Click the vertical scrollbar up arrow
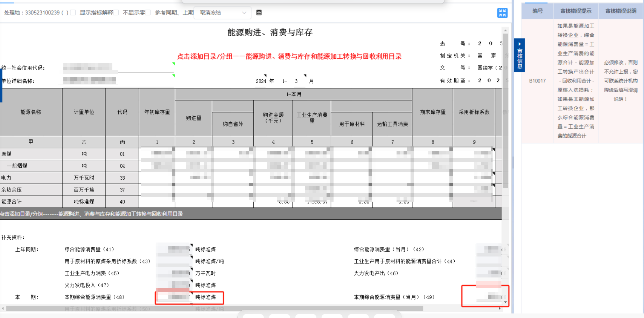Screen dimensions: 644x318 (x=505, y=31)
